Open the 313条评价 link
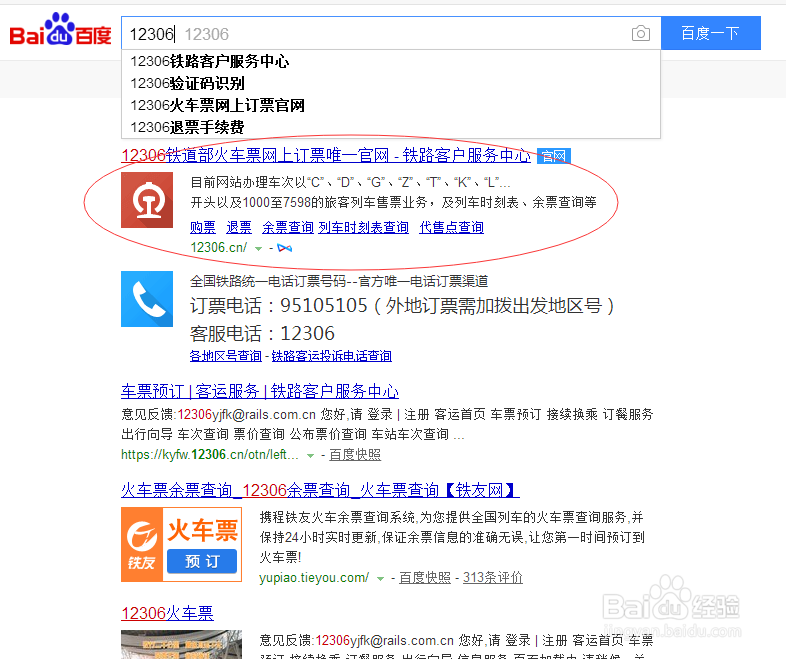This screenshot has height=659, width=786. click(x=493, y=578)
